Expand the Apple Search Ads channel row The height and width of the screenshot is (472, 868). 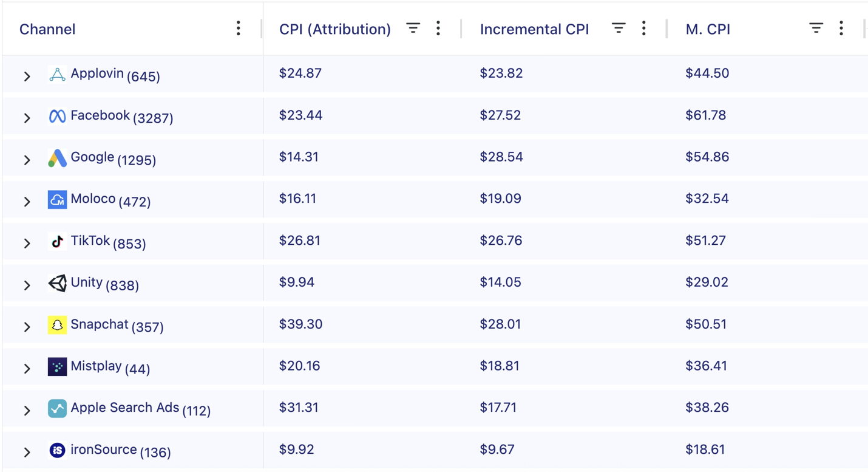click(27, 411)
